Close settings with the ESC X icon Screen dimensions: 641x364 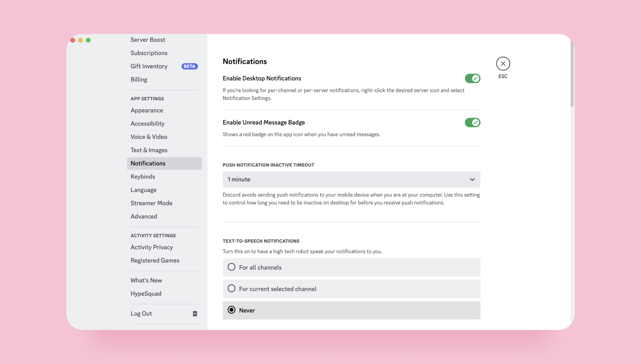tap(503, 63)
